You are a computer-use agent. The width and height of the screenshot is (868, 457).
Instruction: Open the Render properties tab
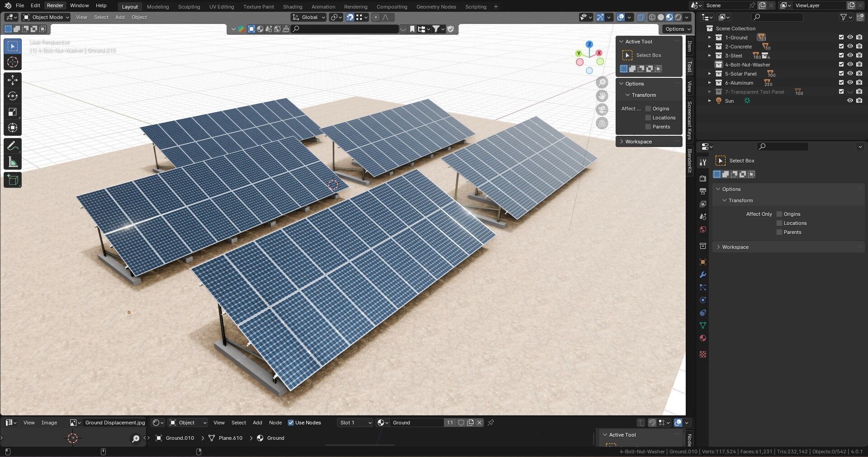[702, 178]
